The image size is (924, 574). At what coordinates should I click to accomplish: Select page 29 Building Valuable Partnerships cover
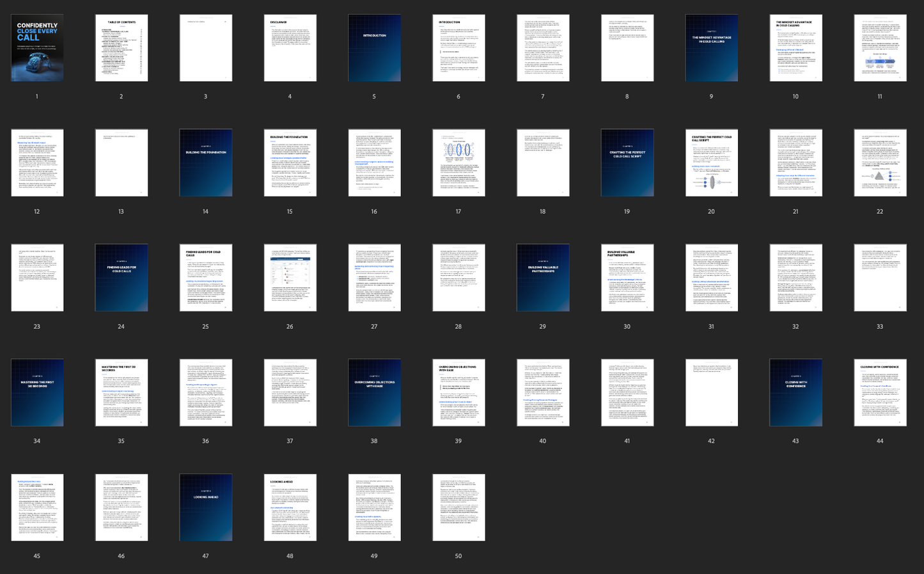543,278
